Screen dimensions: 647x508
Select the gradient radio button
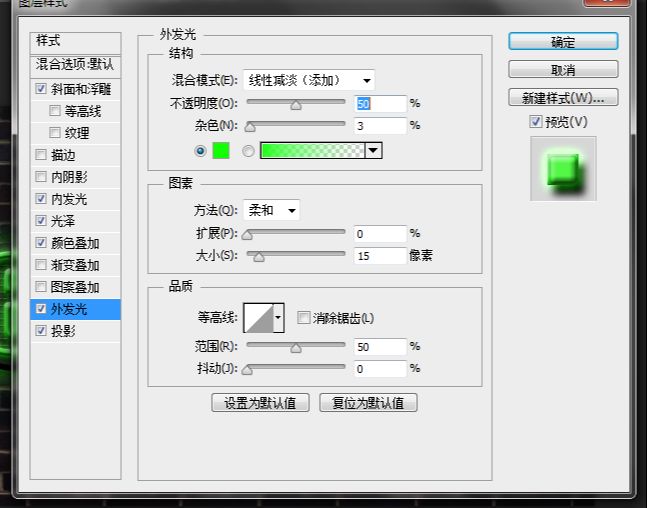click(248, 151)
